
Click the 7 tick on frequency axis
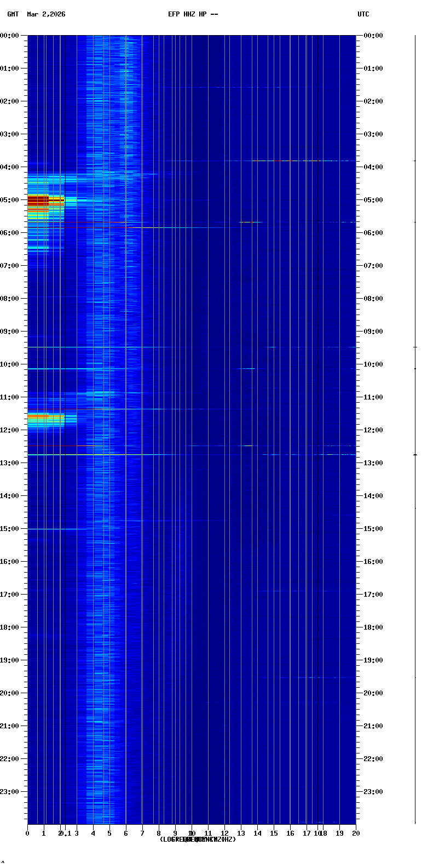pos(142,833)
